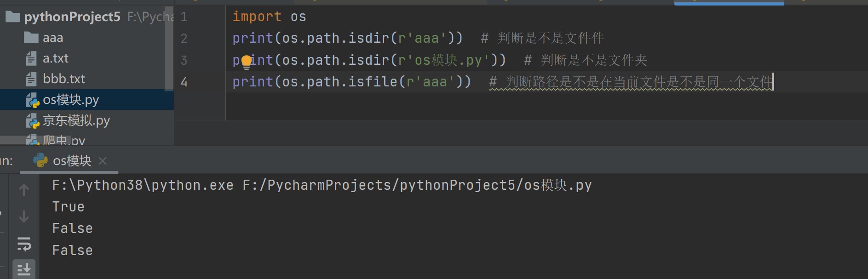Image resolution: width=868 pixels, height=279 pixels.
Task: Click the 'import' keyword on line 1
Action: [257, 17]
